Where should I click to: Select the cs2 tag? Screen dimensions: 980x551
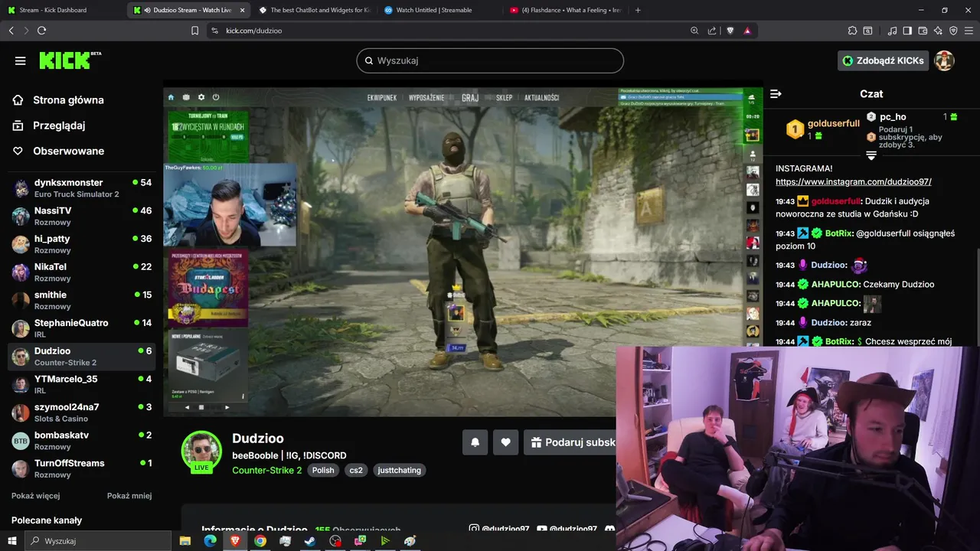click(356, 470)
